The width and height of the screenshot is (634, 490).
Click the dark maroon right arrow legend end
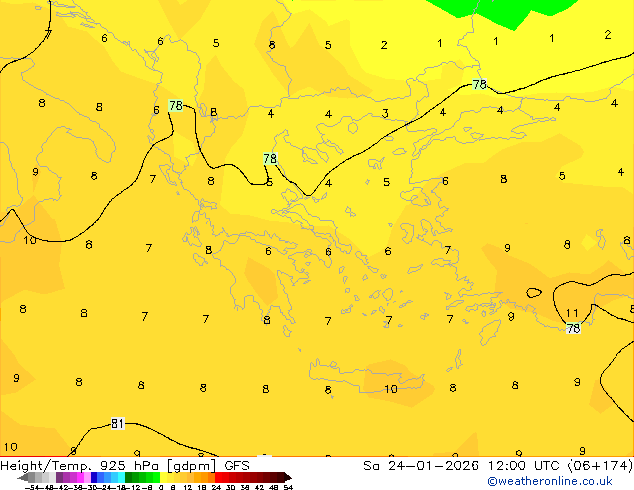tap(288, 477)
